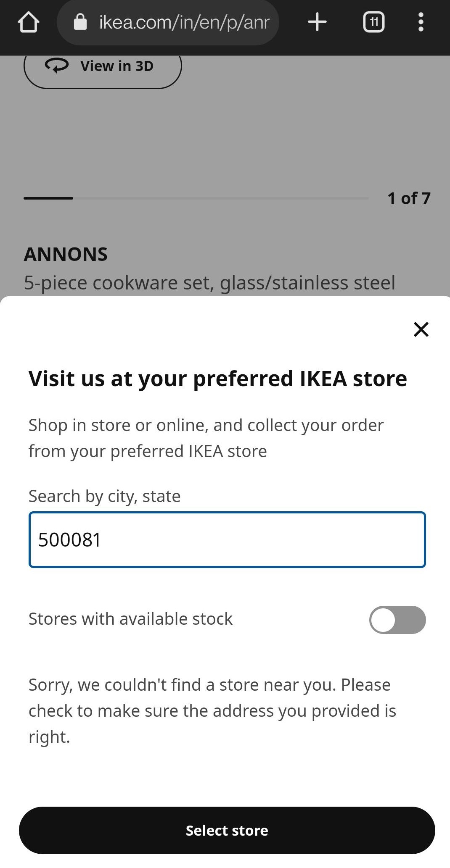
Task: Open the tab switcher showing 11 tabs
Action: coord(373,22)
